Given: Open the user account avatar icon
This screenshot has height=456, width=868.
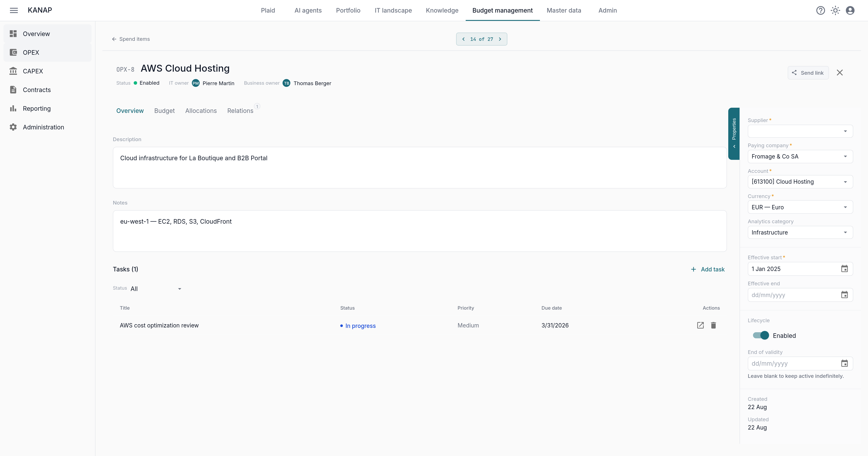Looking at the screenshot, I should pos(850,10).
